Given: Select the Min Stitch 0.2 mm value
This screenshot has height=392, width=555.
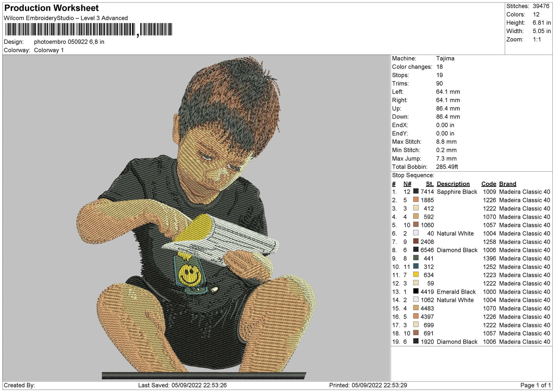Looking at the screenshot, I should [x=446, y=150].
